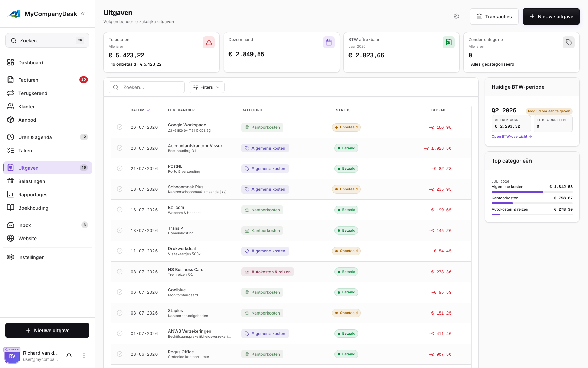
Task: Collapse the sidebar with the double chevron
Action: pyautogui.click(x=83, y=14)
